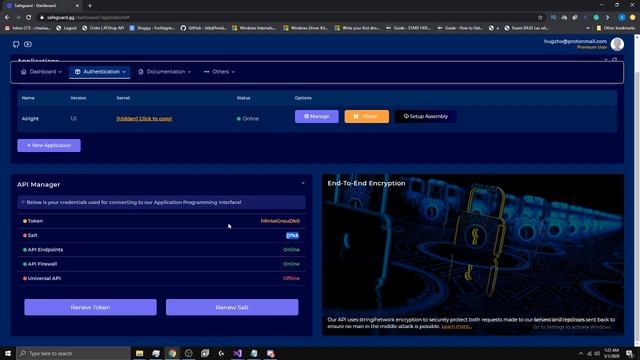Open Chrome from the taskbar

pyautogui.click(x=172, y=353)
